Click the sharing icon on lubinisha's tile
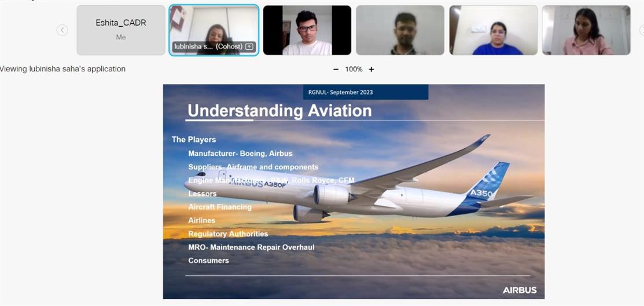Screen dimensions: 644x306 pyautogui.click(x=249, y=46)
